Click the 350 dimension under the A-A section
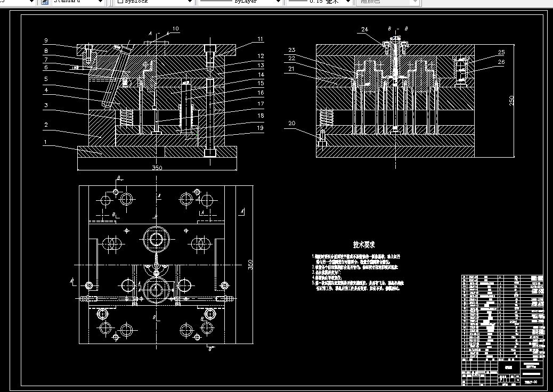The image size is (553, 392). [x=157, y=168]
